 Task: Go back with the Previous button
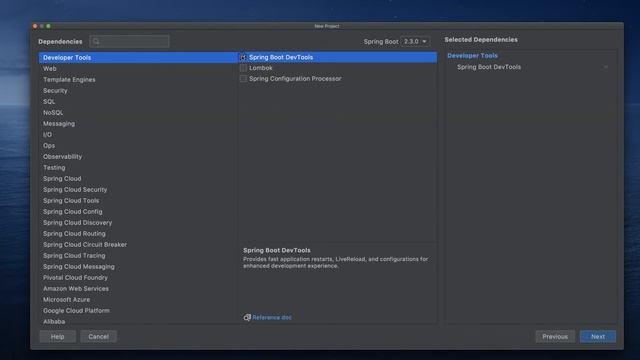click(555, 337)
